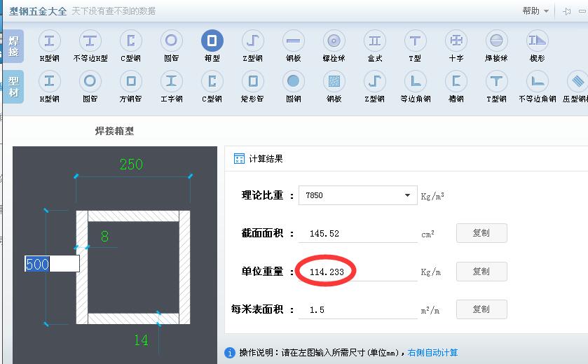
Task: Click the width dimension 250 in the diagram
Action: tap(131, 164)
